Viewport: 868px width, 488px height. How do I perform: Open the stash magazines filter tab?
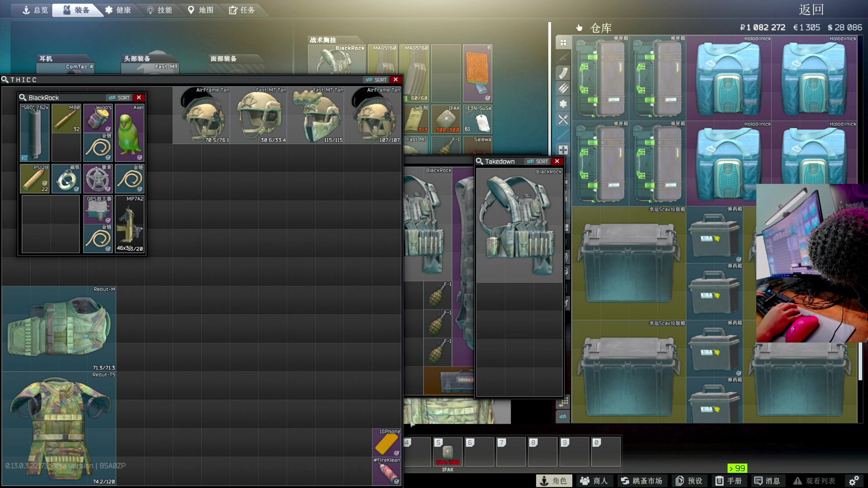coord(563,73)
